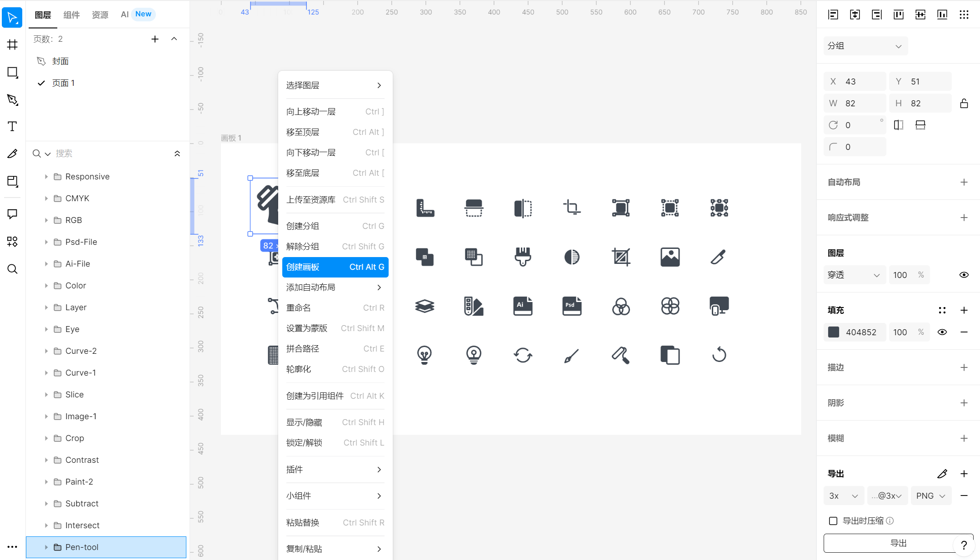
Task: Align selection vertical centers
Action: 920,15
